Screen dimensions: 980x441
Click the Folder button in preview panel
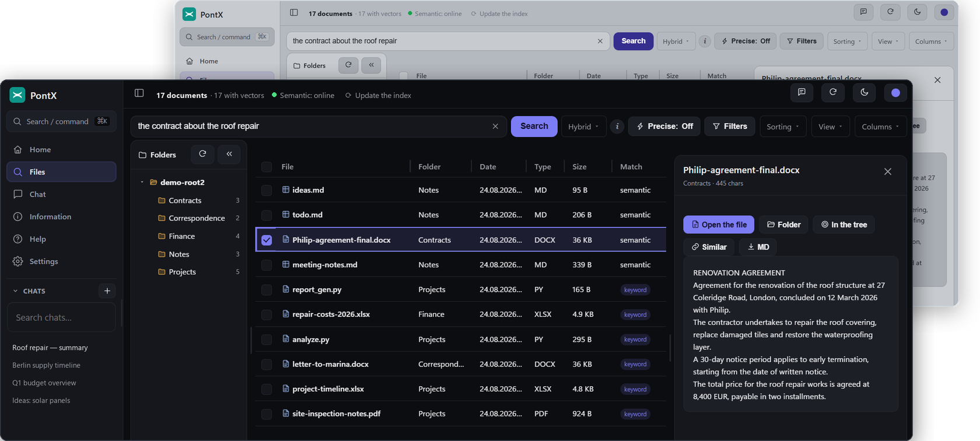(x=783, y=225)
